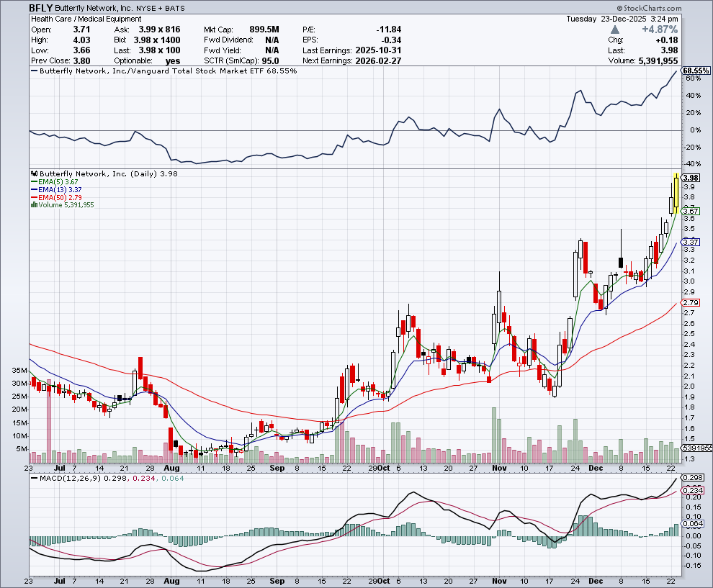This screenshot has width=713, height=588.
Task: Click the P/E value -11.84
Action: tap(389, 29)
